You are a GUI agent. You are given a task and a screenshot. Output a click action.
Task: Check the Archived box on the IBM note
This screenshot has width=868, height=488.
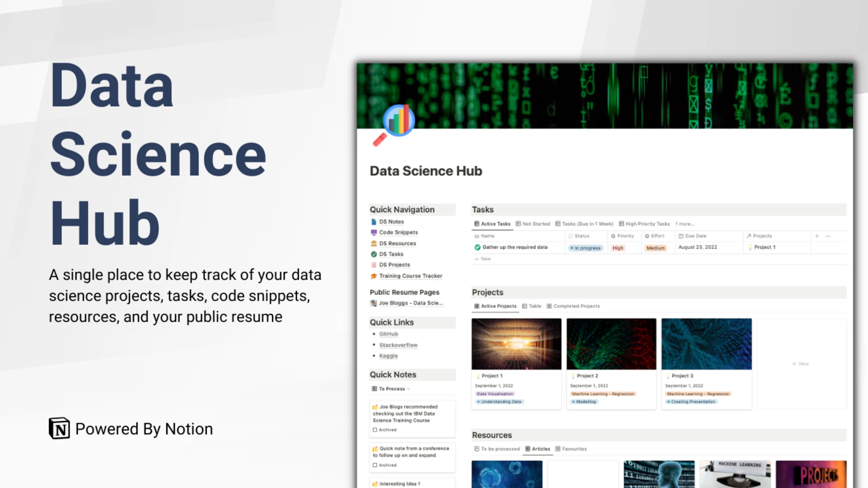tap(375, 430)
